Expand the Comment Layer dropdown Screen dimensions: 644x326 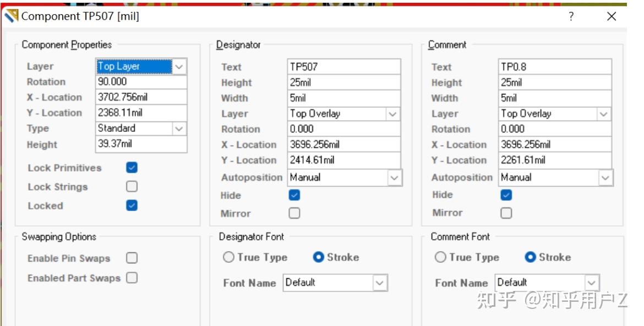pos(604,114)
